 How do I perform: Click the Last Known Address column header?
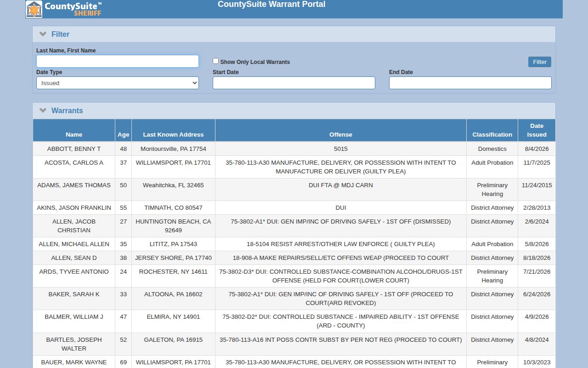point(173,130)
